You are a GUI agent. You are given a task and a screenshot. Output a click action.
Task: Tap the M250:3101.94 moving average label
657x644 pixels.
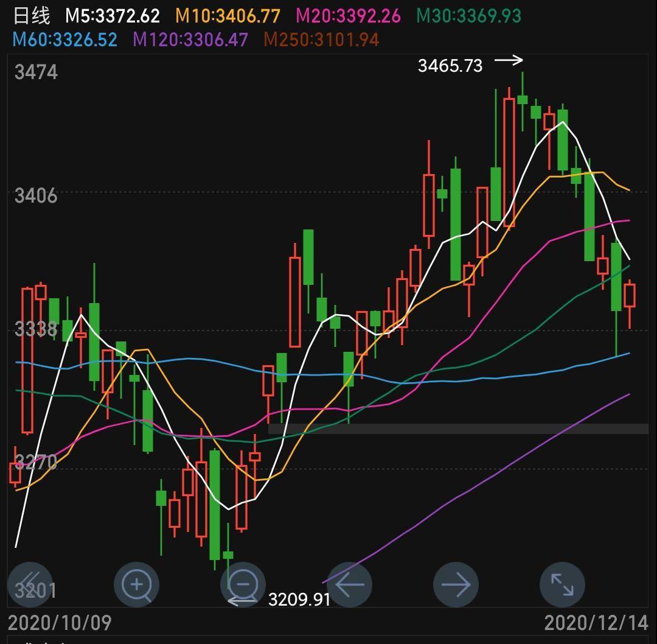(321, 40)
